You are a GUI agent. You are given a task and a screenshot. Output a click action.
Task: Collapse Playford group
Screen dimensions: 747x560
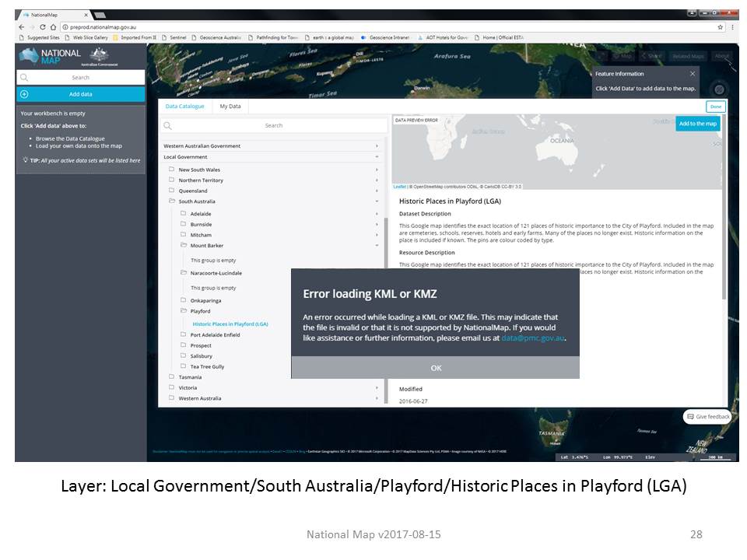200,311
